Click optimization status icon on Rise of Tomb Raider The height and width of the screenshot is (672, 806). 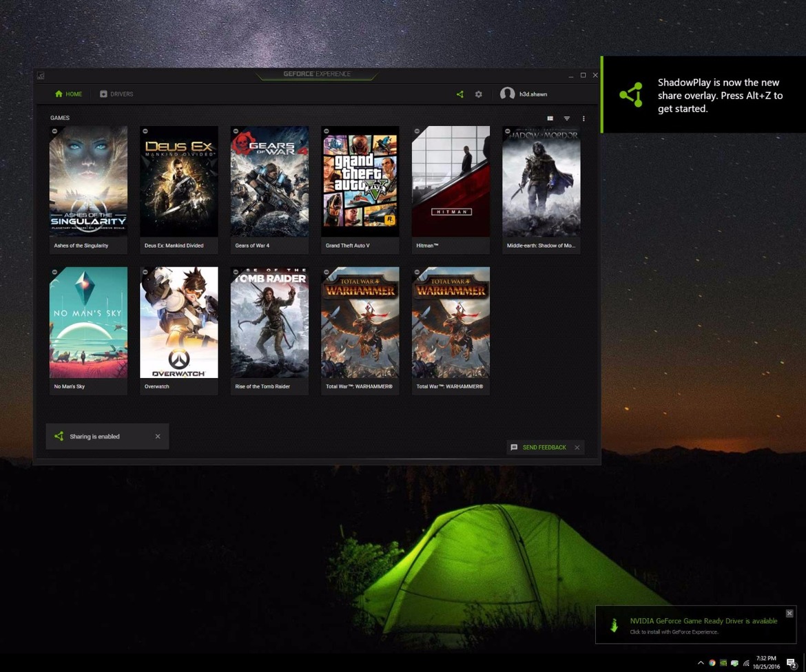[x=236, y=272]
